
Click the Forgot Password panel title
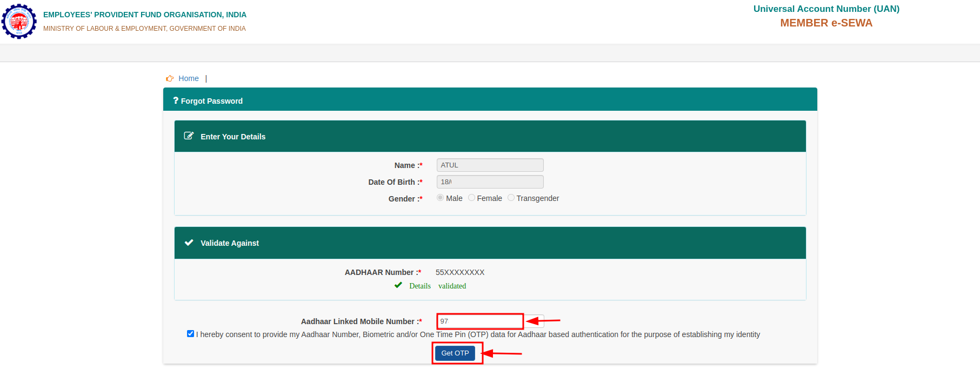coord(212,101)
